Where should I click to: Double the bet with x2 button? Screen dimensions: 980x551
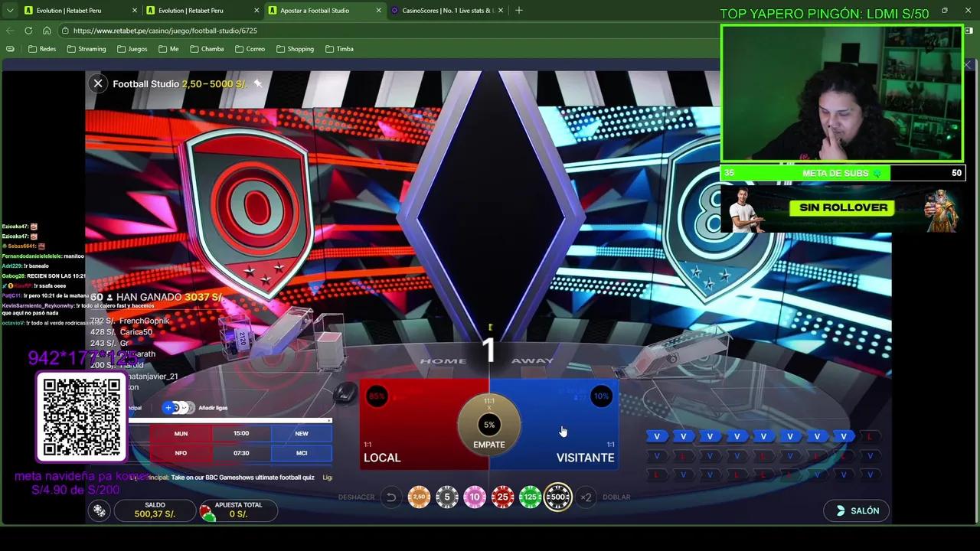point(586,497)
